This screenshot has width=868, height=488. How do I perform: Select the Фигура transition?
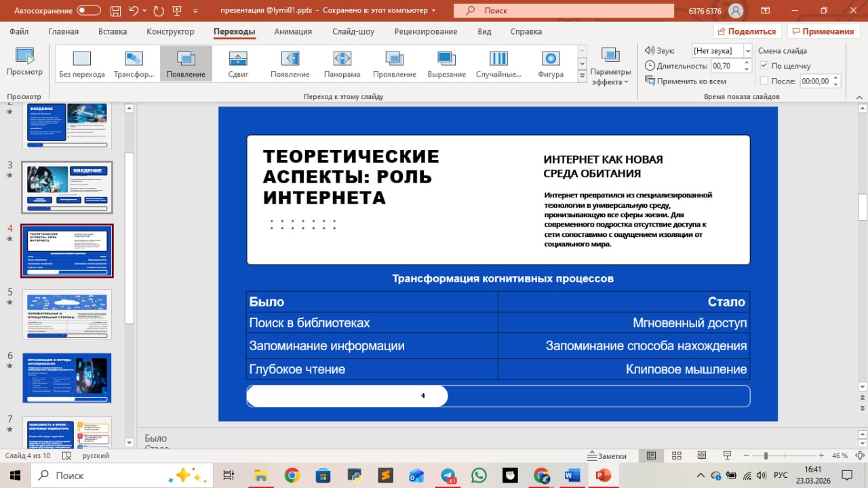pos(551,64)
